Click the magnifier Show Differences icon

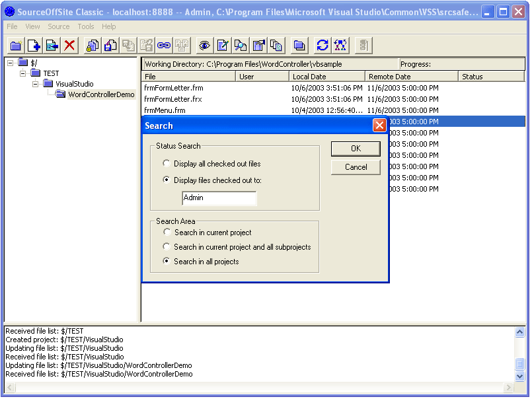pyautogui.click(x=240, y=46)
